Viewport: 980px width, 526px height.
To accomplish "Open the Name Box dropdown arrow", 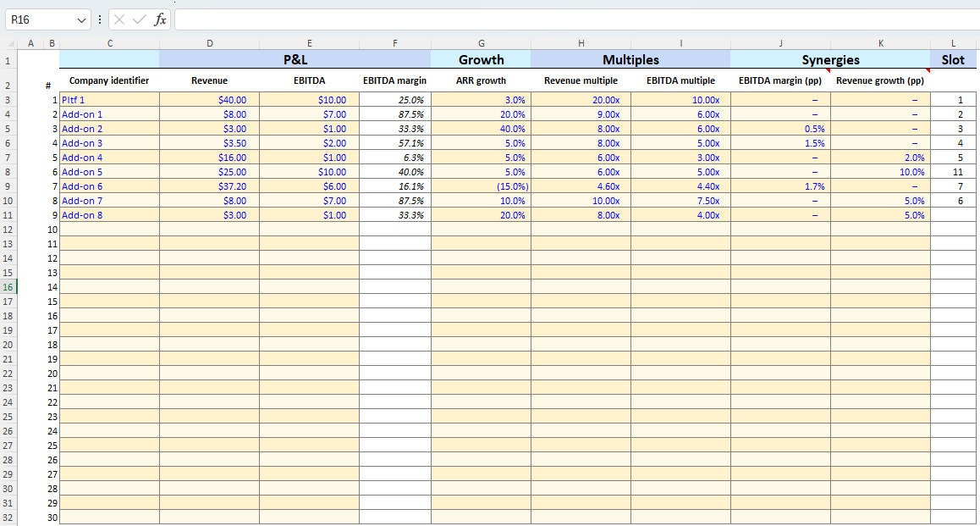I will (x=80, y=19).
